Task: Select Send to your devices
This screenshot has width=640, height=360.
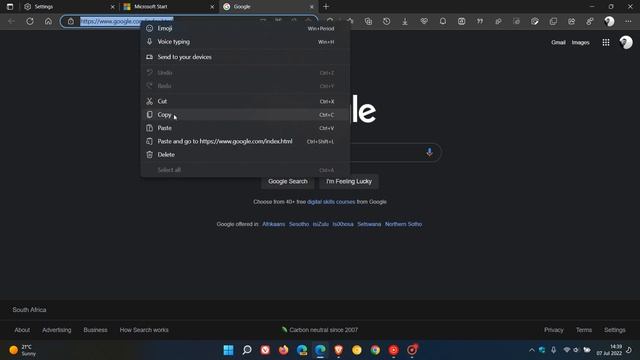Action: click(245, 57)
